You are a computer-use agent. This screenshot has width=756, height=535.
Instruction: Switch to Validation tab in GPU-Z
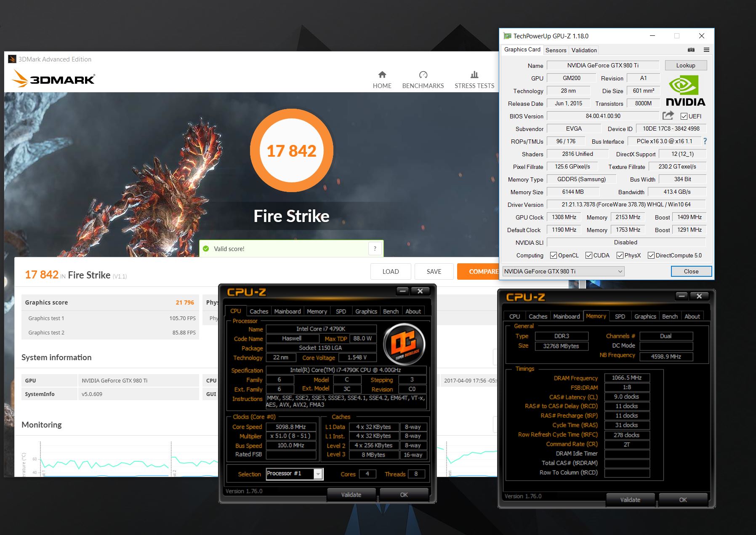(x=584, y=50)
